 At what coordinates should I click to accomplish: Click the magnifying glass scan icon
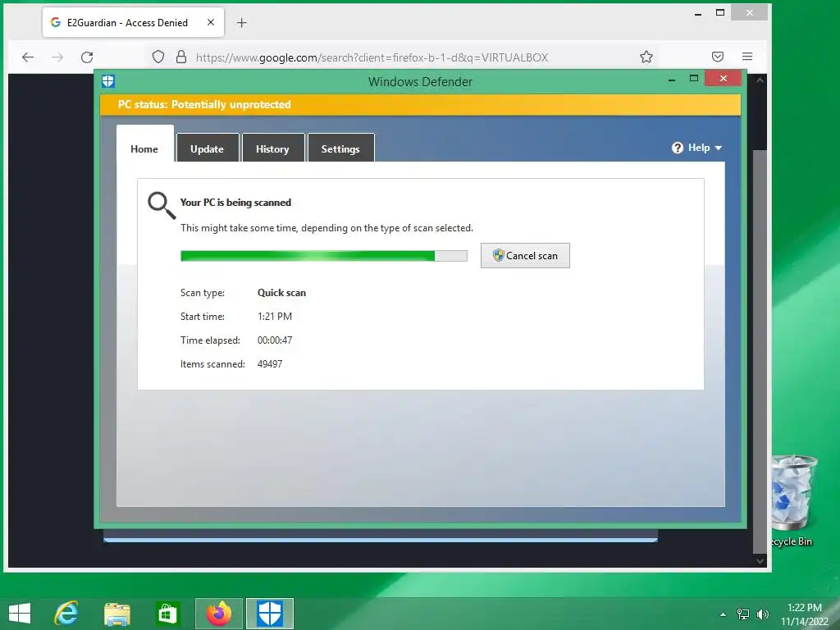162,206
